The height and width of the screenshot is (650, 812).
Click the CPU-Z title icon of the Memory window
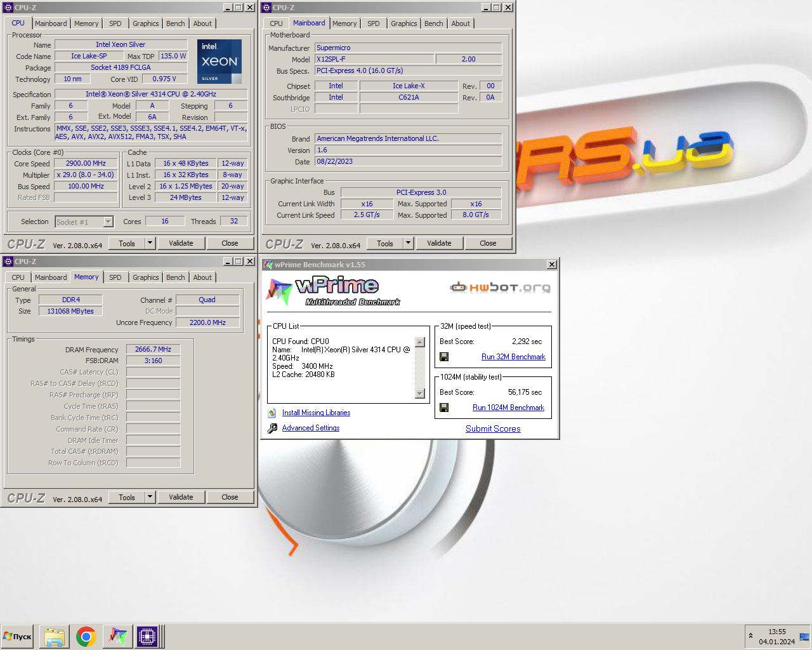pyautogui.click(x=8, y=262)
